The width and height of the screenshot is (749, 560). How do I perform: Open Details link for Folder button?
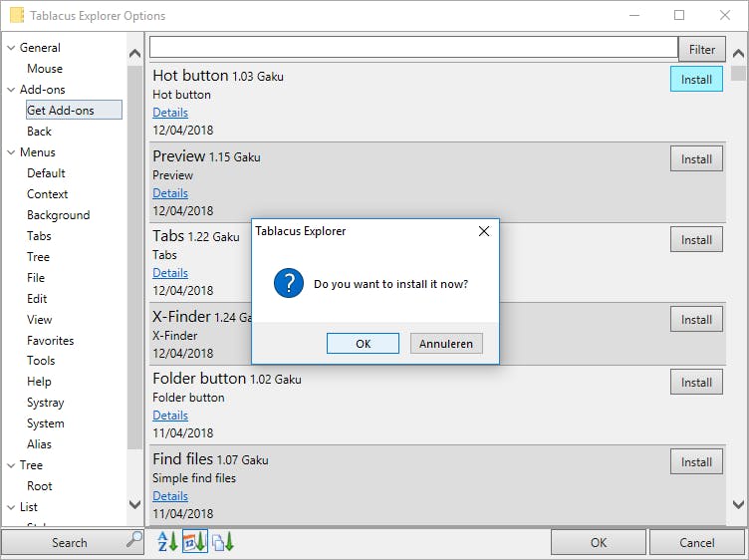(170, 416)
